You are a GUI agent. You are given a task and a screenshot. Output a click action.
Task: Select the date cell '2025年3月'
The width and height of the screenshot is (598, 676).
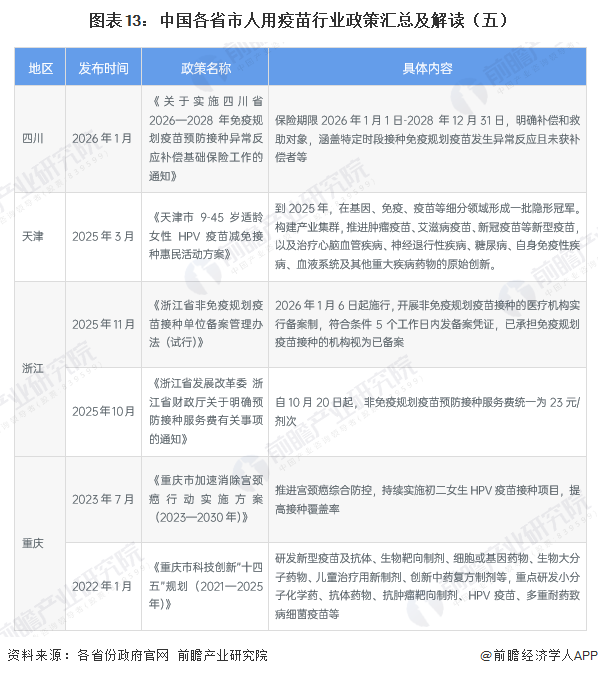pos(103,236)
